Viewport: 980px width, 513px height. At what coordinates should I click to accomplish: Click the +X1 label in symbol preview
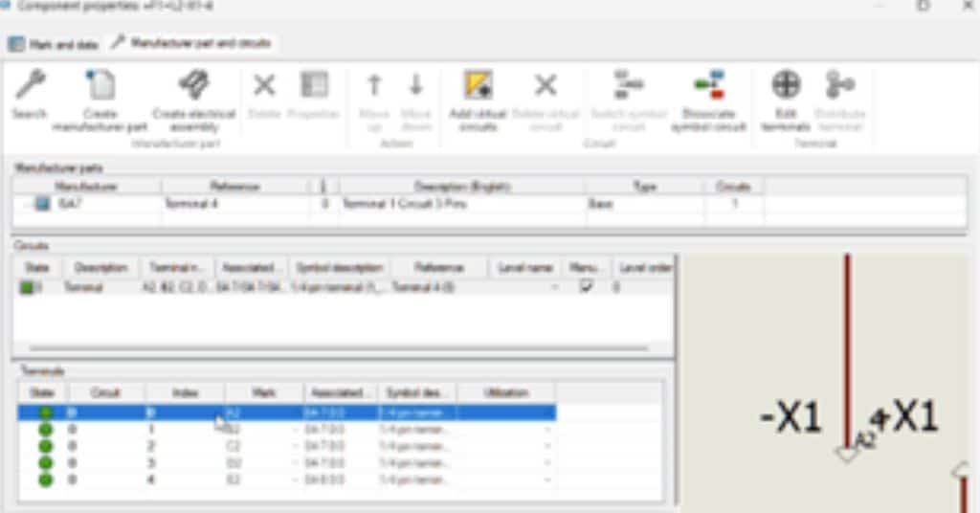[903, 415]
